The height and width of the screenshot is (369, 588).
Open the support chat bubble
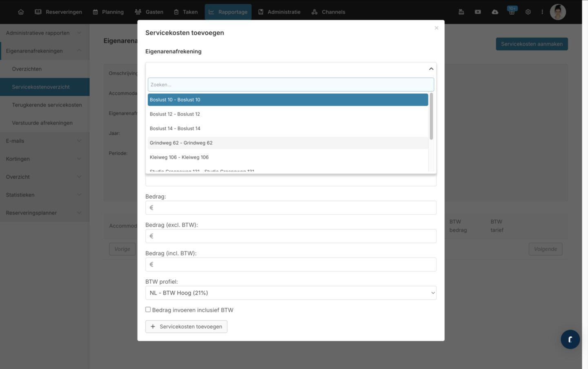click(570, 339)
